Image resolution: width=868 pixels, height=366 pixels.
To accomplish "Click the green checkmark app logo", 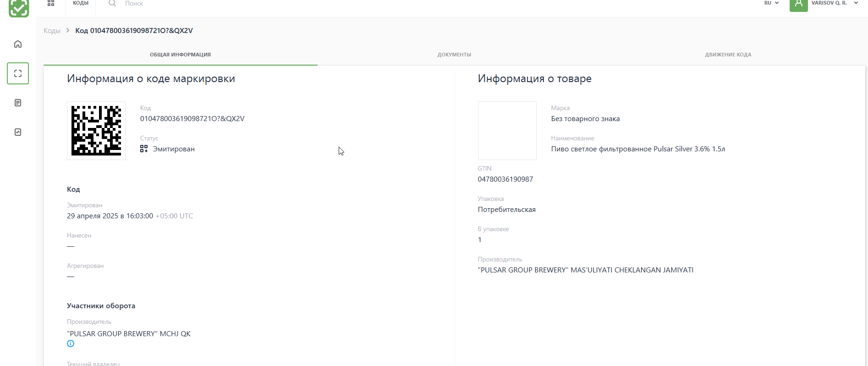I will click(x=19, y=8).
